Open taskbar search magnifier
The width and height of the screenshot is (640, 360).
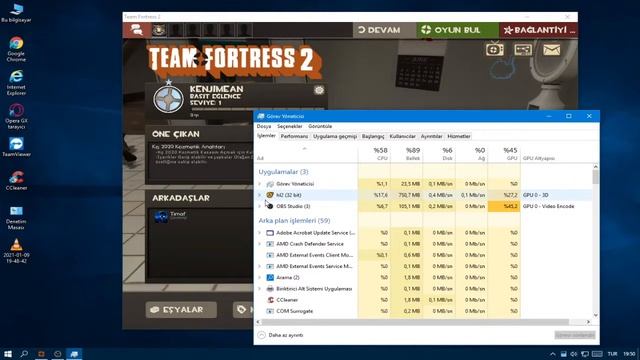pyautogui.click(x=24, y=353)
